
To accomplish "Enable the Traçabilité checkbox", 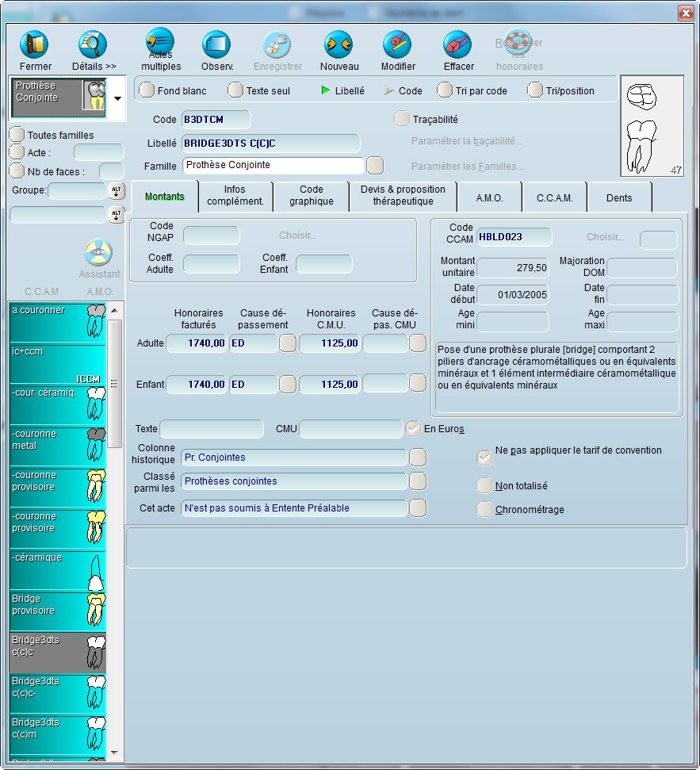I will [402, 119].
